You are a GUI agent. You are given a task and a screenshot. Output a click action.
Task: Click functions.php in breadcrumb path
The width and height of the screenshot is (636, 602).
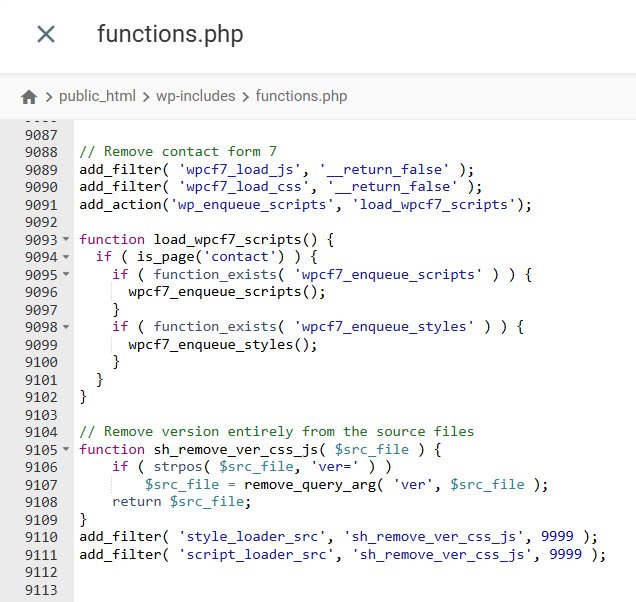pos(301,97)
